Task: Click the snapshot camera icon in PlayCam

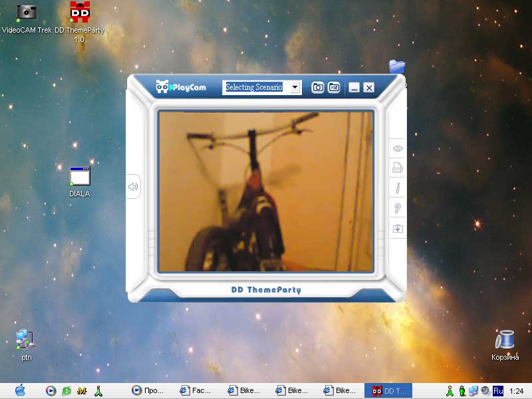Action: tap(318, 87)
